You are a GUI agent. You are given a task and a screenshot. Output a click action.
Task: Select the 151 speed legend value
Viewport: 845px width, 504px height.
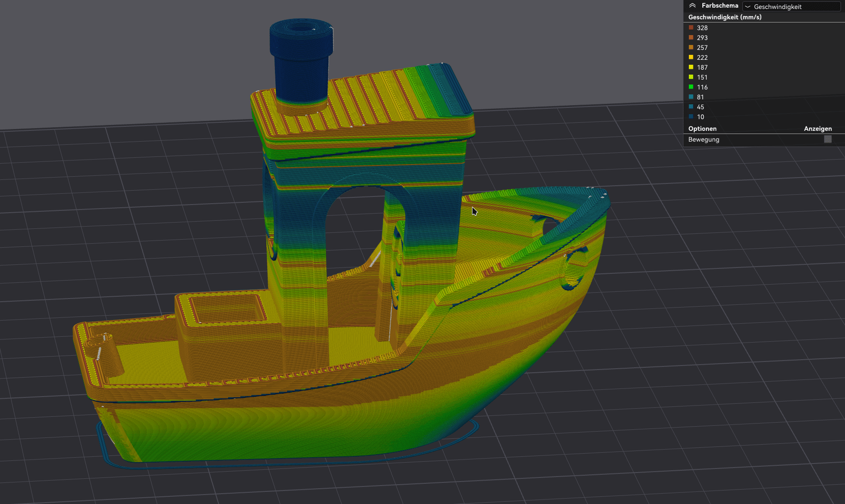702,77
